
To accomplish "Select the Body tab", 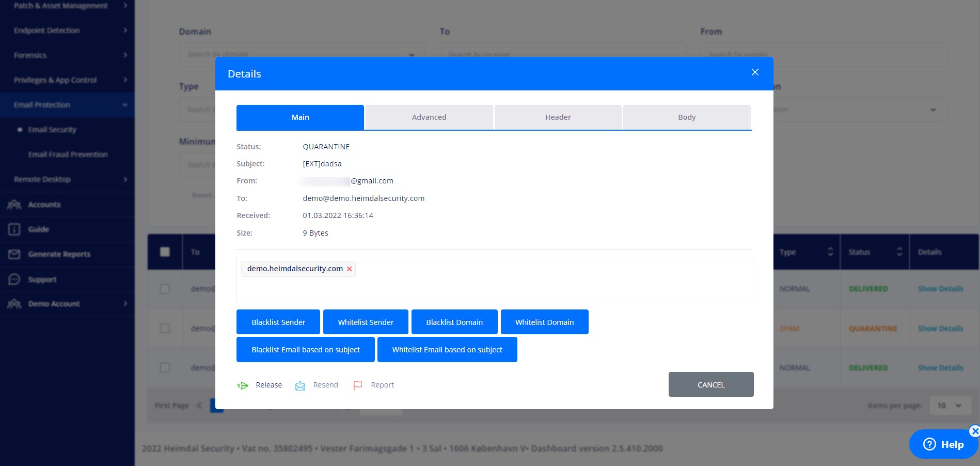I will tap(687, 117).
